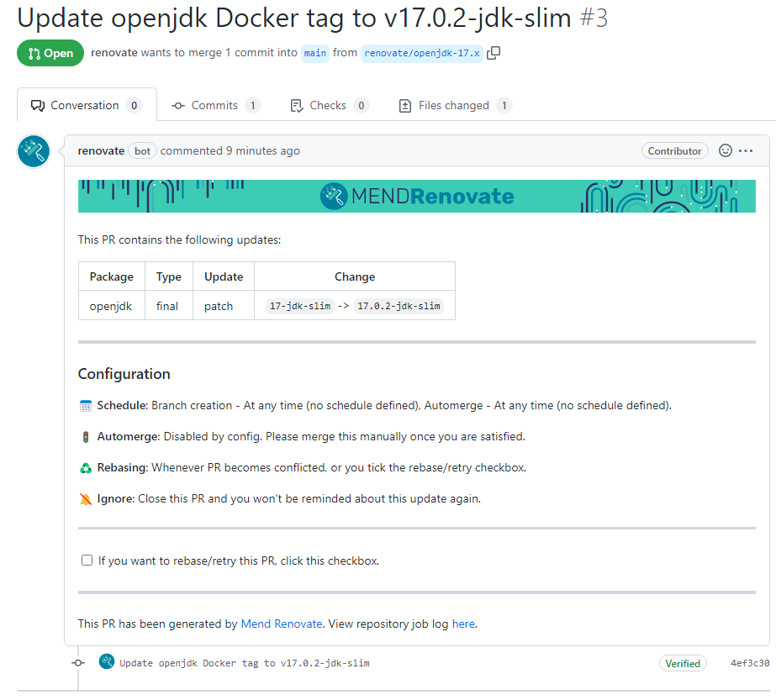
Task: Switch to the Conversation tab
Action: pyautogui.click(x=87, y=105)
